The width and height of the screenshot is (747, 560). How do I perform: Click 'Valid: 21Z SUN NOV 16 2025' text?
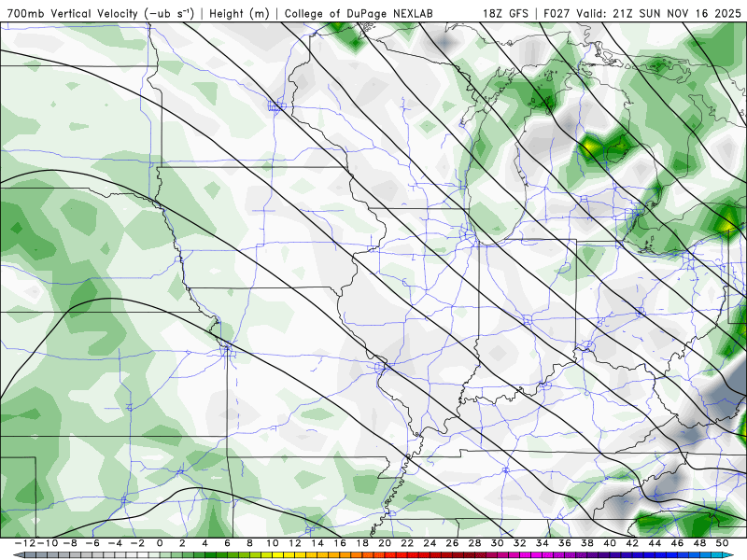click(659, 13)
